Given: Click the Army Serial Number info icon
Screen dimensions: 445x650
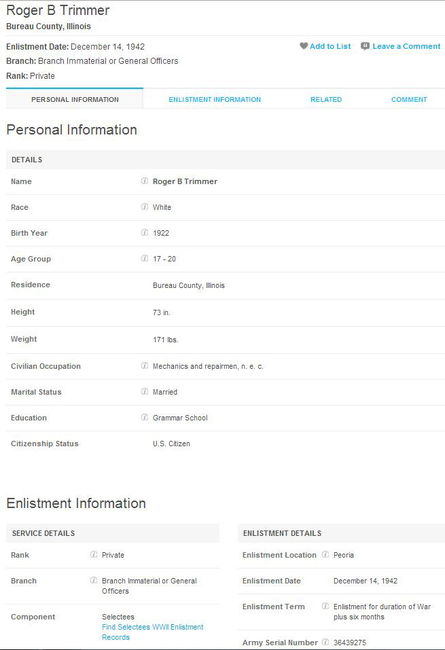Looking at the screenshot, I should pyautogui.click(x=326, y=642).
